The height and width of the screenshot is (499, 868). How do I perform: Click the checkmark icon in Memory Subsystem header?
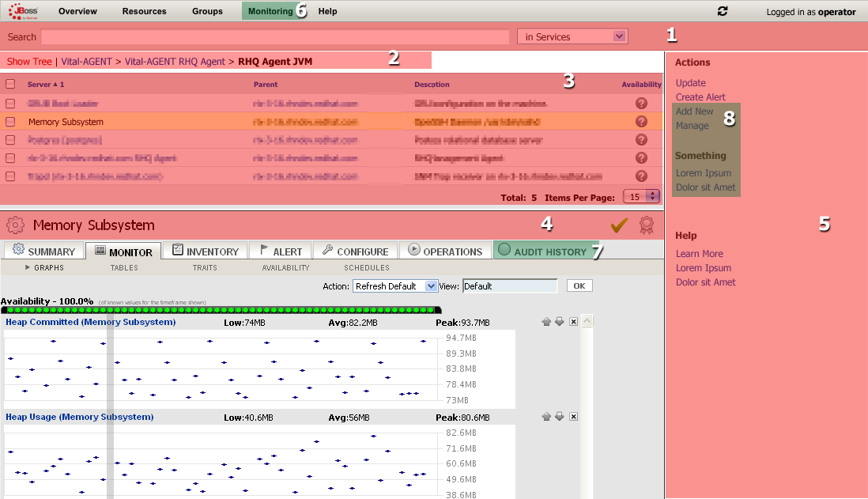pyautogui.click(x=620, y=225)
